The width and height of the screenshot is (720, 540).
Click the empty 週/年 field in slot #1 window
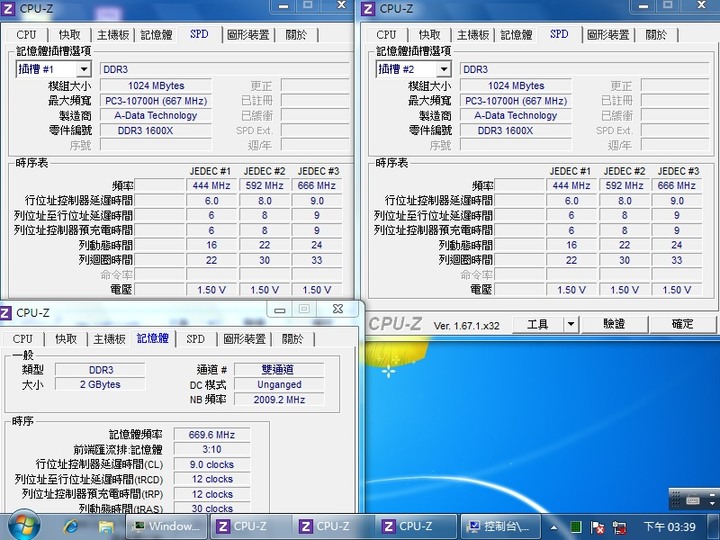point(316,146)
